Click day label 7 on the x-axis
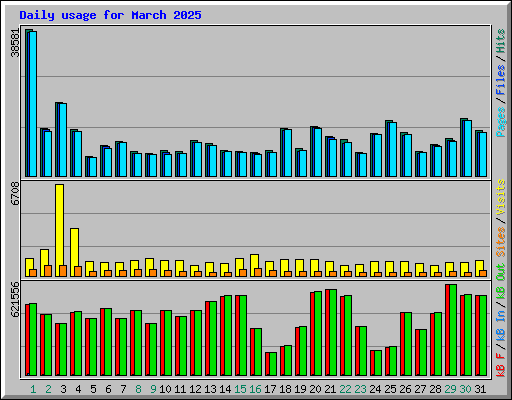Screen dimensions: 512x400 coord(123,389)
